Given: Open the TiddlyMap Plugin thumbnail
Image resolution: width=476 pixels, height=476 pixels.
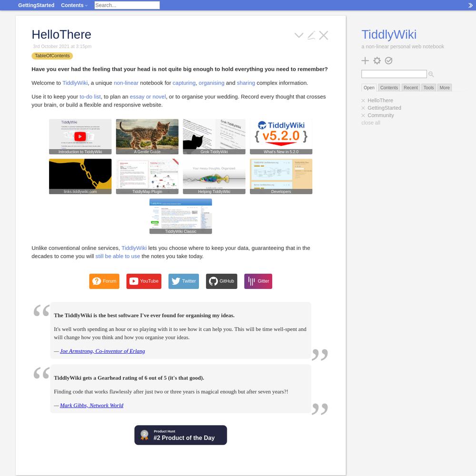Looking at the screenshot, I should (147, 177).
